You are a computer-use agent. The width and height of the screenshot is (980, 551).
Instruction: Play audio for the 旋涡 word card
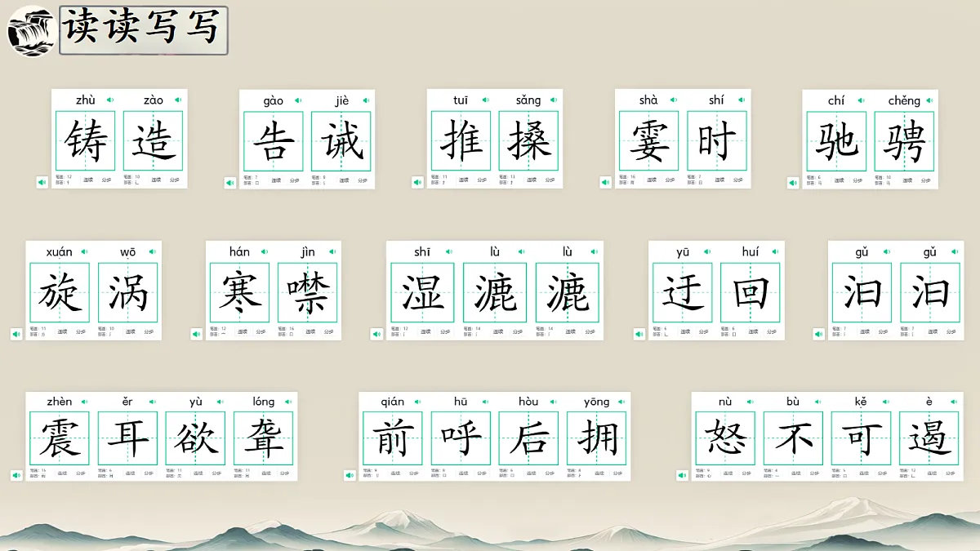tap(16, 334)
